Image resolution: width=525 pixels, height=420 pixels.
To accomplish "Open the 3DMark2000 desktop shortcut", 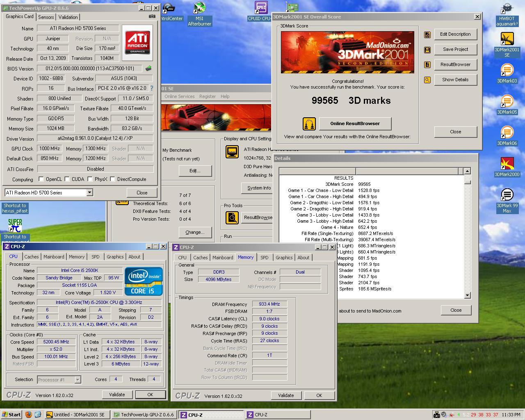I will coord(507,167).
